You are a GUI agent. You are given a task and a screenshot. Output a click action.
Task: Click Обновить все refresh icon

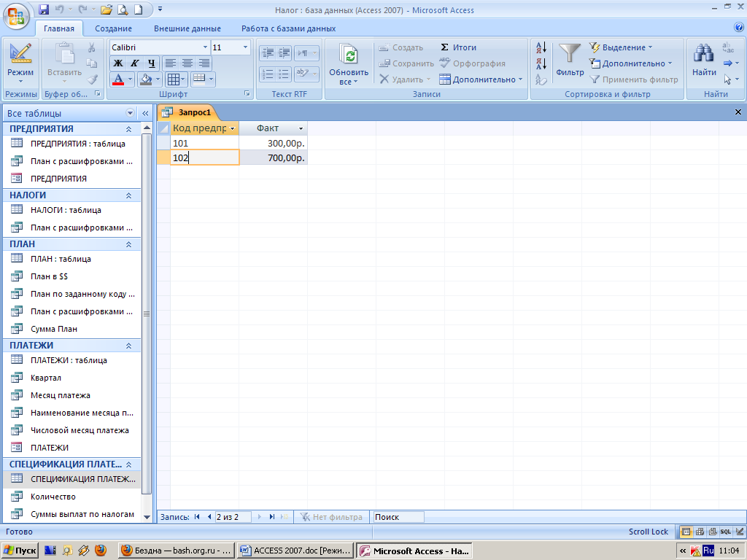click(x=349, y=55)
